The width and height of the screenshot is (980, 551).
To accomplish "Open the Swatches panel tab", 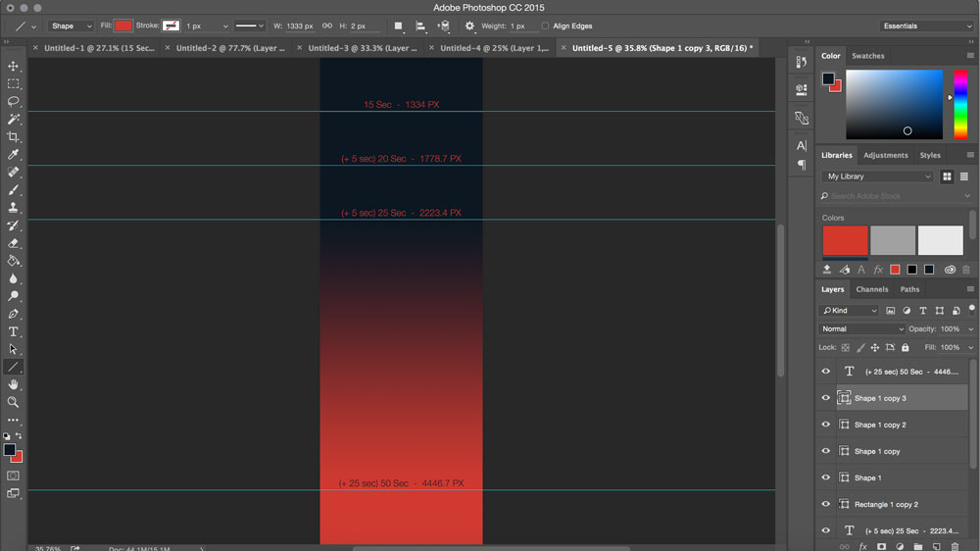I will pos(867,56).
